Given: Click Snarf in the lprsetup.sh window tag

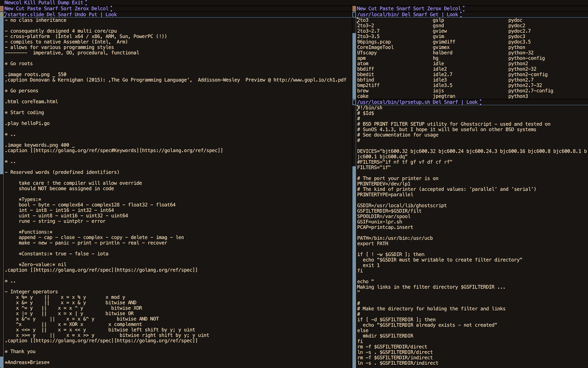Looking at the screenshot, I should click(451, 102).
